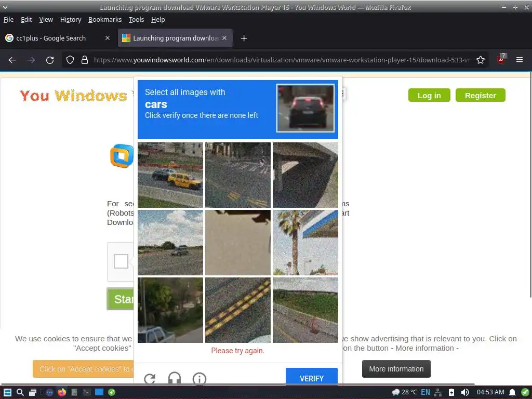Close the cc1plus Google Search tab
The height and width of the screenshot is (399, 532).
108,38
